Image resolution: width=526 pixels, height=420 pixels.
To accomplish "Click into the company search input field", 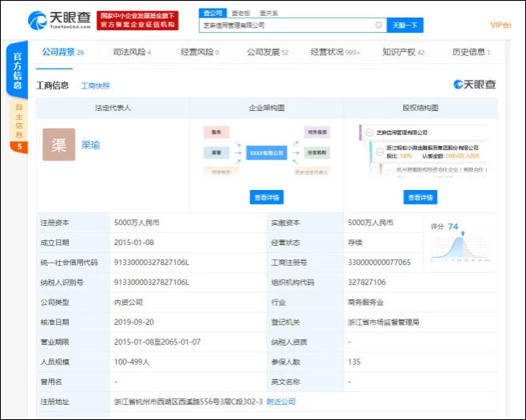I will tap(293, 25).
